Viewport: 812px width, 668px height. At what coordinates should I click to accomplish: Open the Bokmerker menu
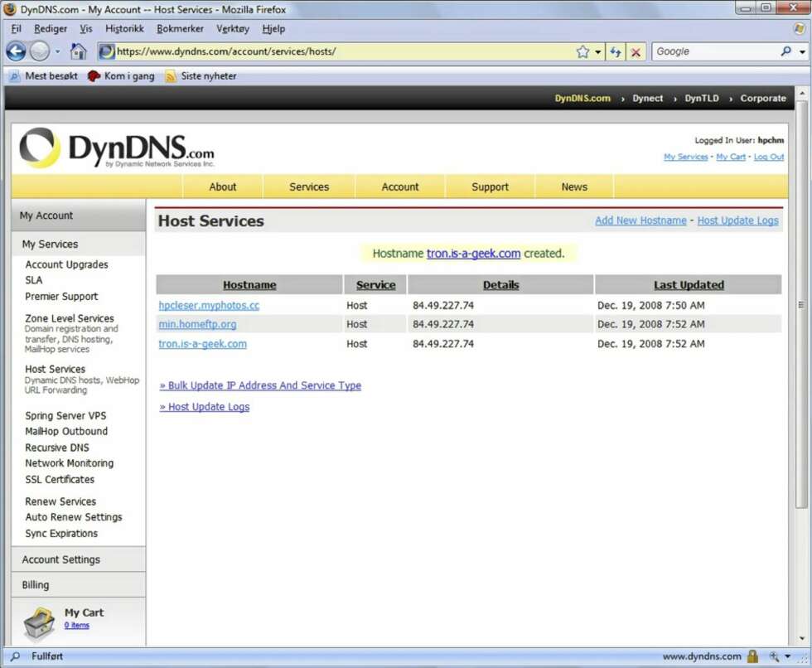click(181, 28)
